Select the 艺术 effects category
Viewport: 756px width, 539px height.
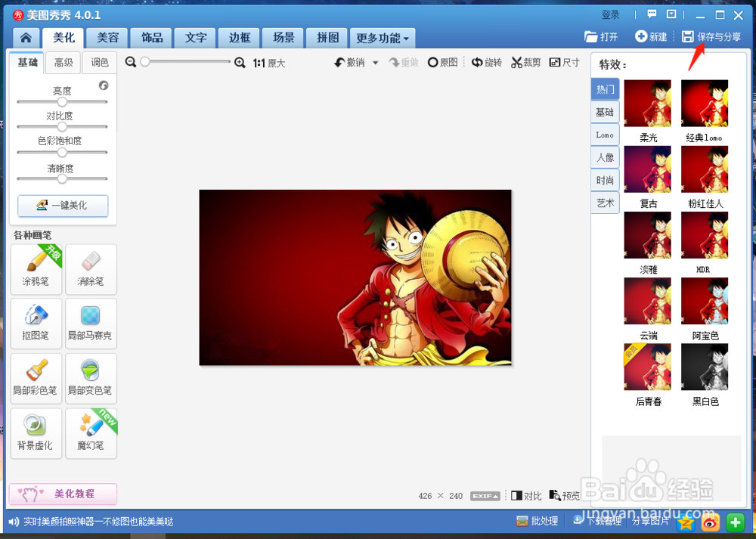pyautogui.click(x=605, y=203)
